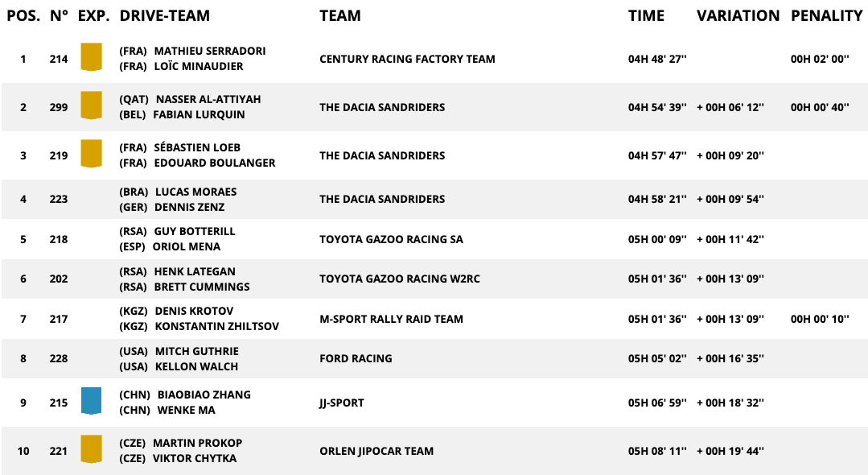The height and width of the screenshot is (475, 868).
Task: Select Orlen Jipocar Team
Action: click(376, 451)
